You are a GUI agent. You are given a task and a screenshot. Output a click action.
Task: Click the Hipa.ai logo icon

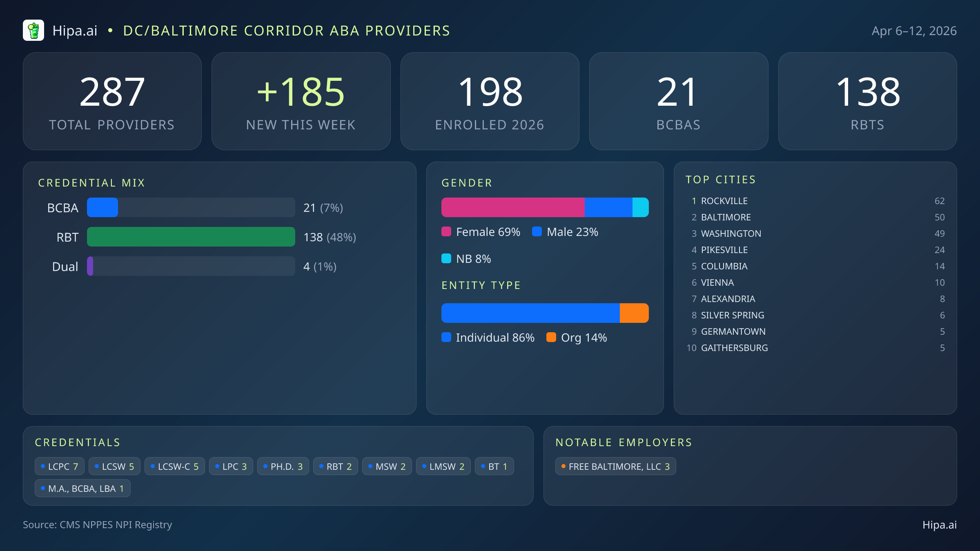point(34,30)
